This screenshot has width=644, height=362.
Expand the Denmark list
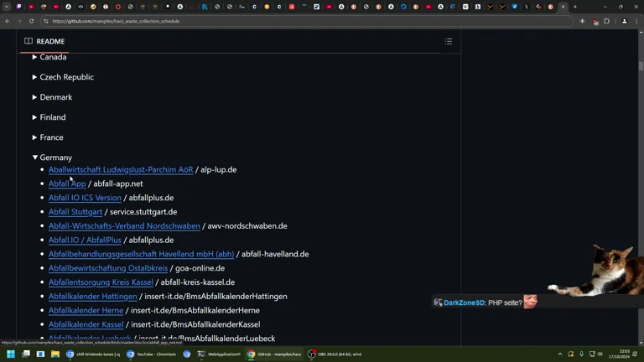point(34,97)
